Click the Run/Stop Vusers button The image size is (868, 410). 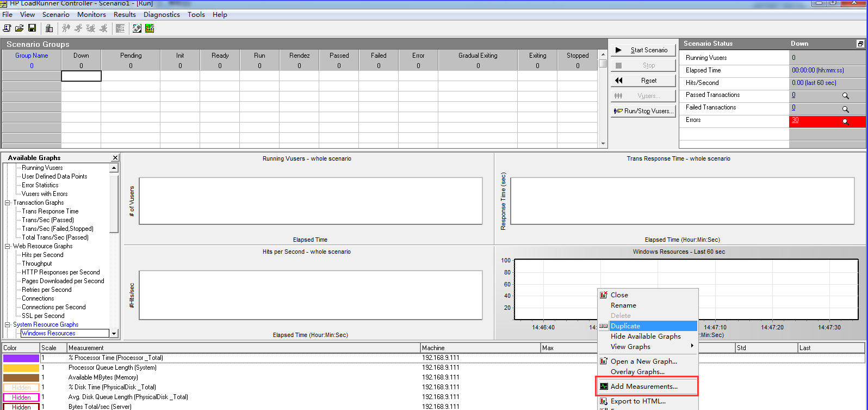[643, 111]
